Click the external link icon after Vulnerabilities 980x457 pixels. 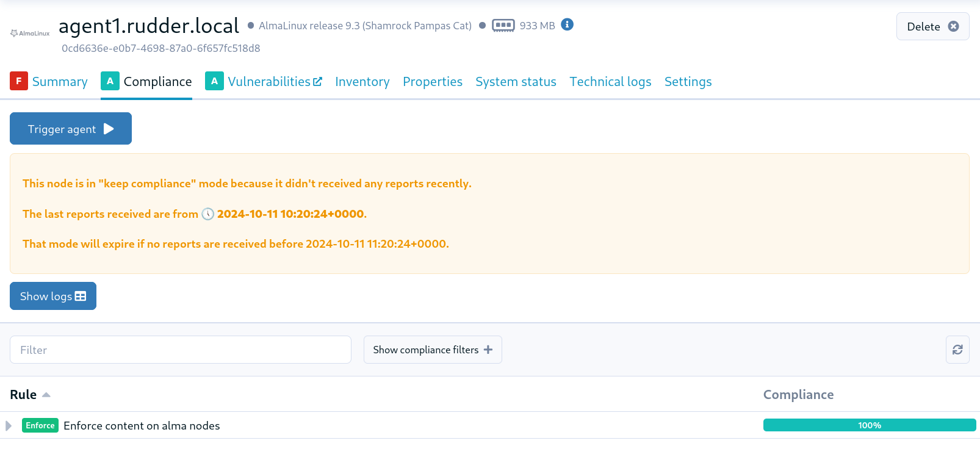(x=317, y=82)
